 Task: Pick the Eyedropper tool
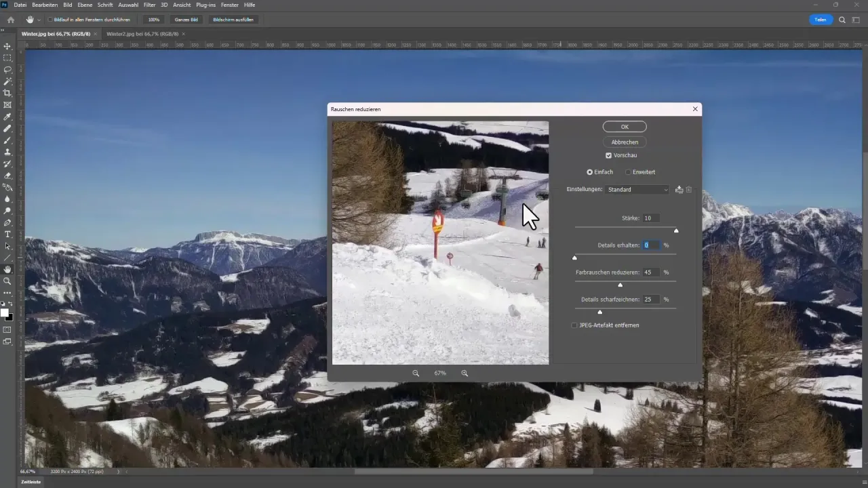click(x=7, y=117)
